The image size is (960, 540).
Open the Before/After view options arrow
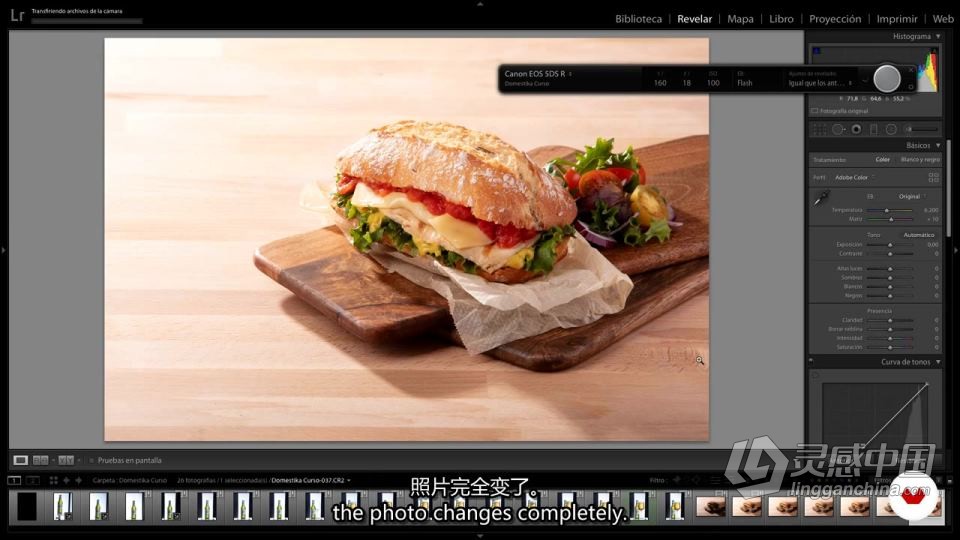pos(54,460)
